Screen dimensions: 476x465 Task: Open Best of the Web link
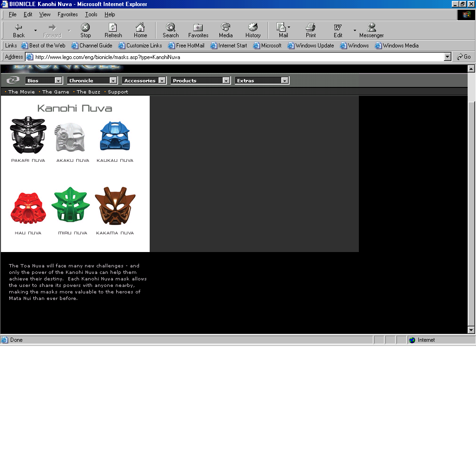[43, 46]
